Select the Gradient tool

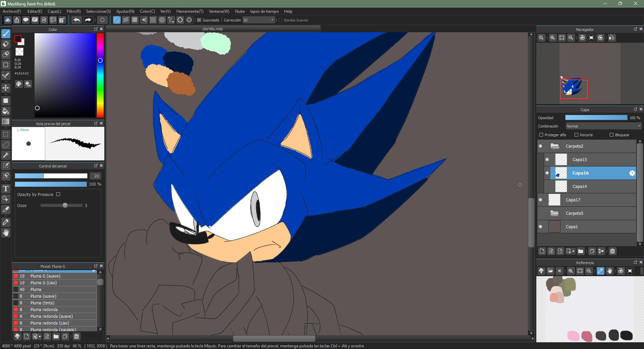tap(6, 121)
